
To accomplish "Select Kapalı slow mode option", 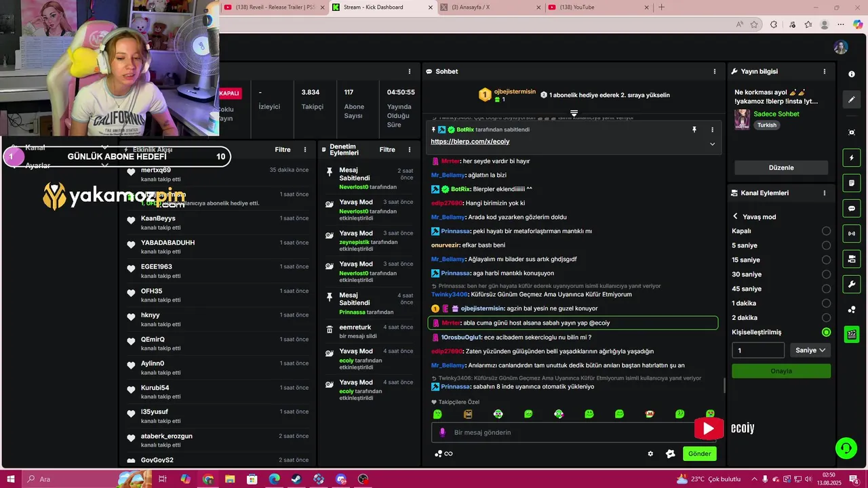I will (x=826, y=231).
